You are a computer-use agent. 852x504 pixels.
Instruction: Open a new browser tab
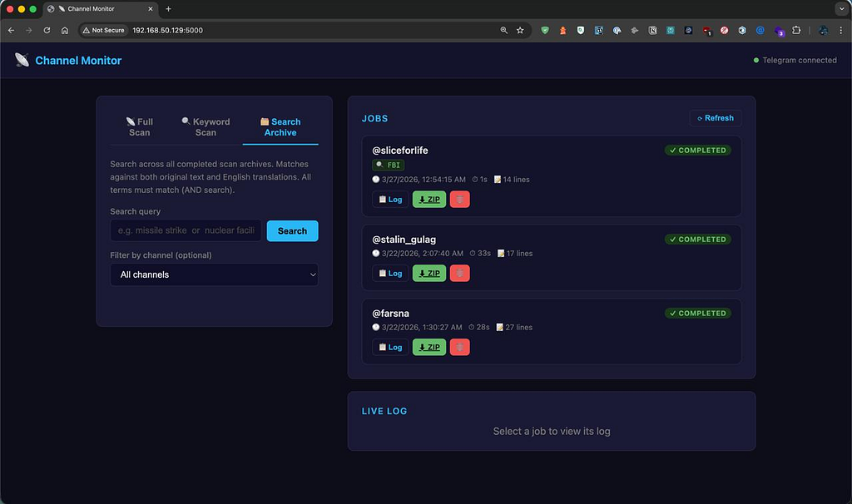168,8
